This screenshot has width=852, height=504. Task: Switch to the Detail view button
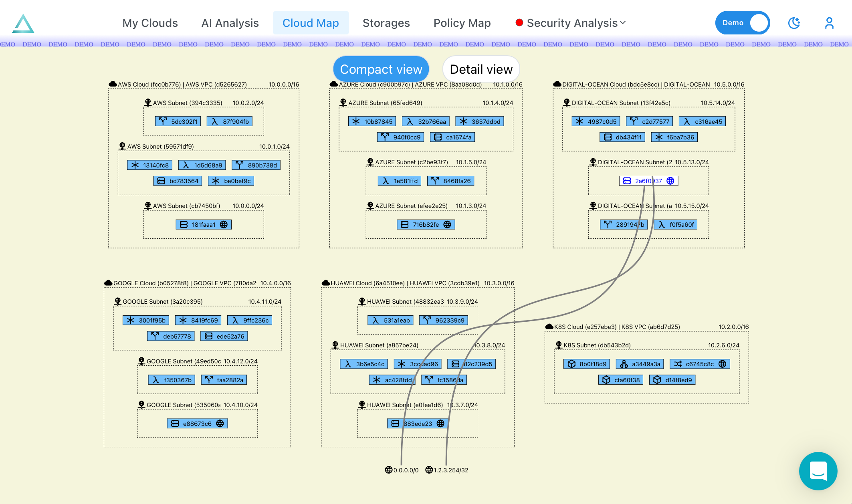[x=481, y=69]
